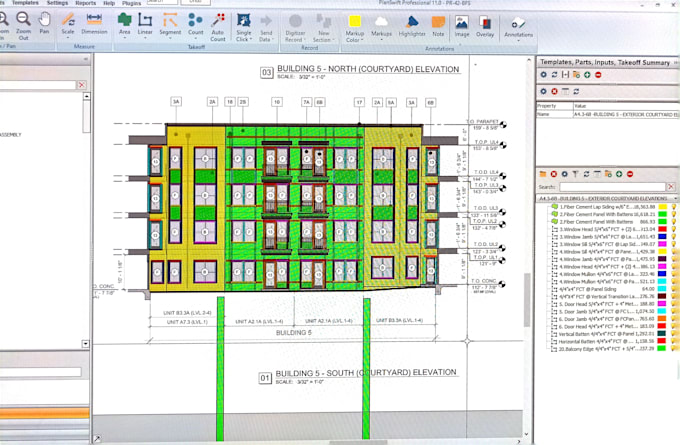Click the red minus icon above the Search field
Viewport: 680px width, 445px height.
(630, 174)
